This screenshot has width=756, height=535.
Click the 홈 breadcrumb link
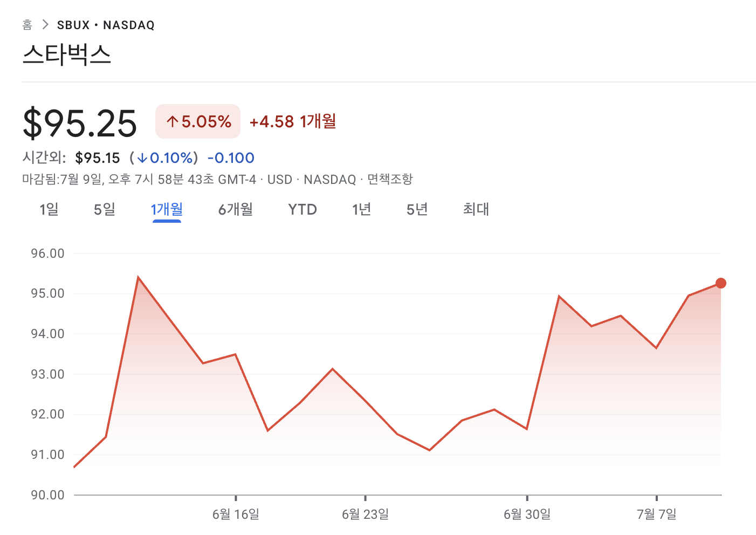pos(27,25)
